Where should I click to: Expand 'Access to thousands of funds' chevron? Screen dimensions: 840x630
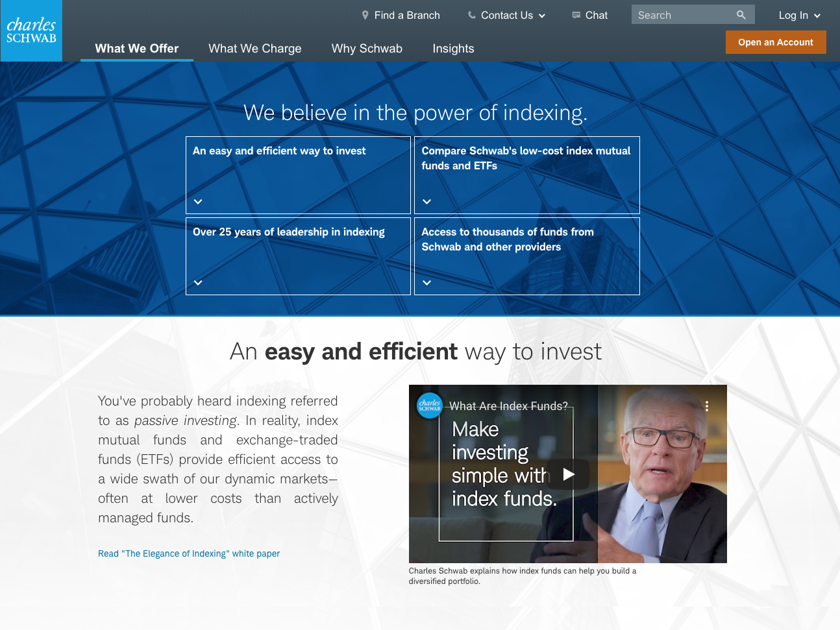[426, 283]
